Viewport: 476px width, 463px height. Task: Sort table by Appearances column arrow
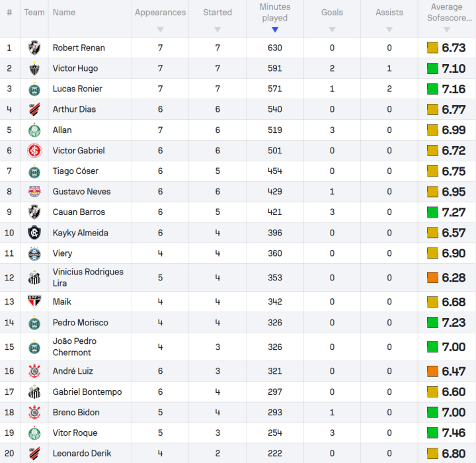click(160, 29)
